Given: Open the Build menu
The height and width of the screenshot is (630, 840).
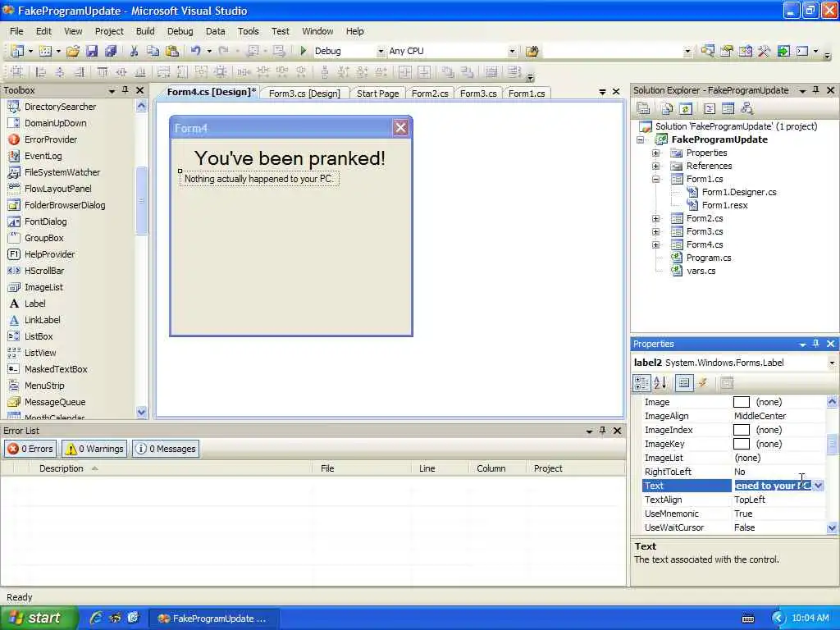Looking at the screenshot, I should click(145, 31).
